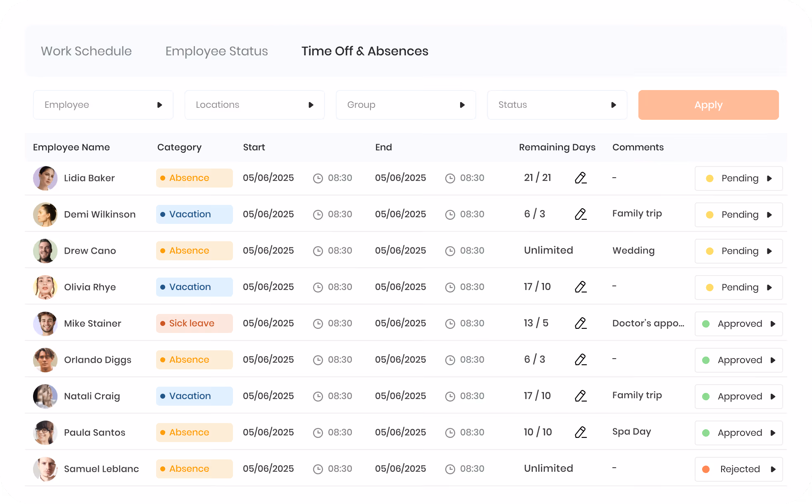812x504 pixels.
Task: Change Lidia Baker's Pending status
Action: (x=738, y=178)
